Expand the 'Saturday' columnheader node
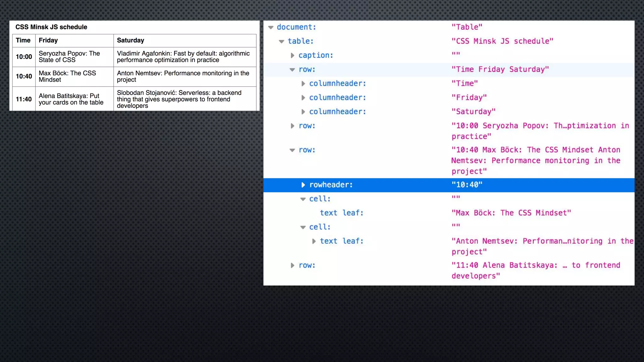Screen dimensions: 644x362 pos(303,112)
